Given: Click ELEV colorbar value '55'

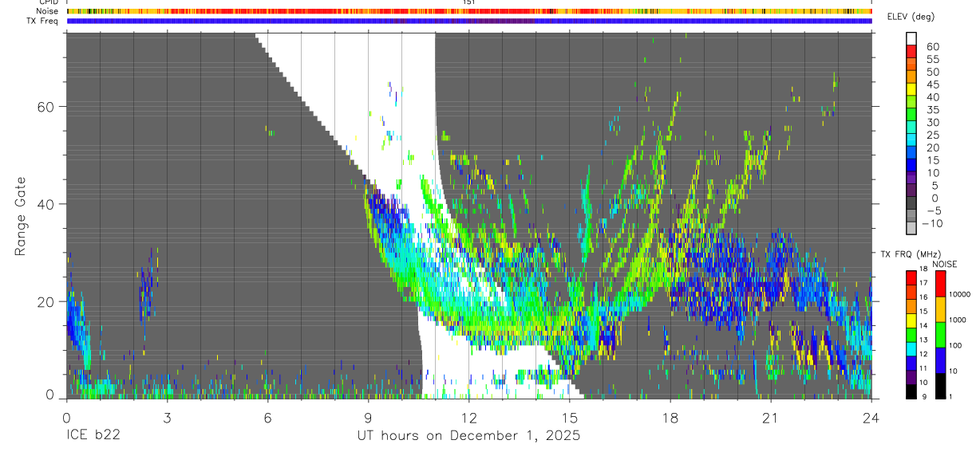Looking at the screenshot, I should 933,59.
